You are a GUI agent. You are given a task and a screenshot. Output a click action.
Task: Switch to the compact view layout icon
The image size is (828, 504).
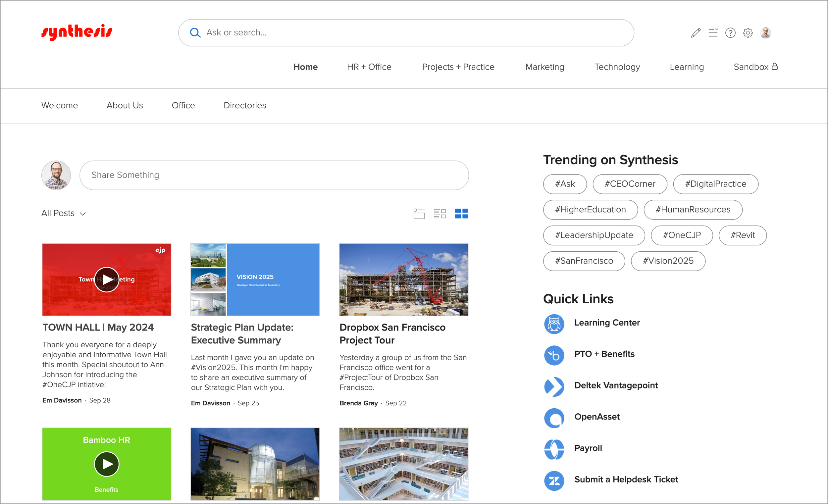tap(440, 214)
